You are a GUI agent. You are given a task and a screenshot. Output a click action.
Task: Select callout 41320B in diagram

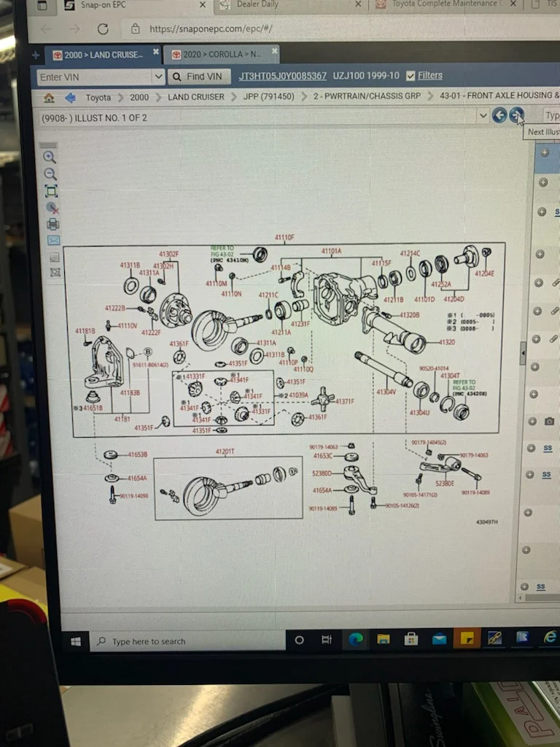point(409,315)
